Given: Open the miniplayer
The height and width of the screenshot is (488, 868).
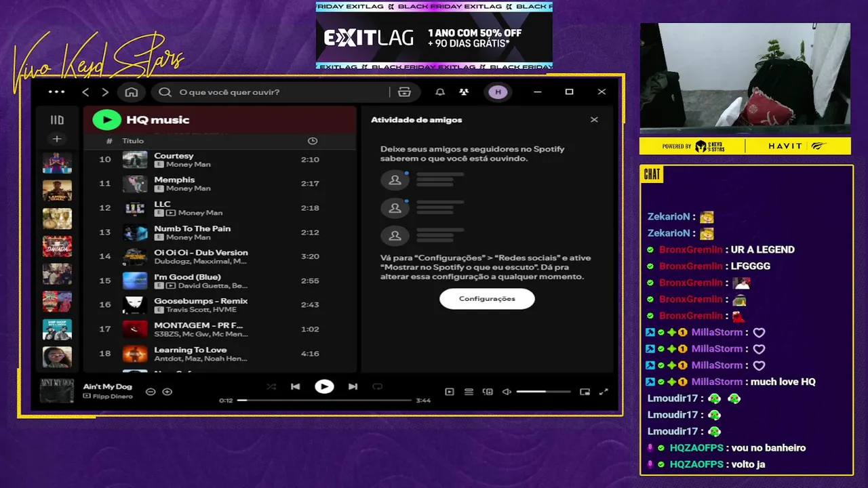Looking at the screenshot, I should [x=585, y=392].
